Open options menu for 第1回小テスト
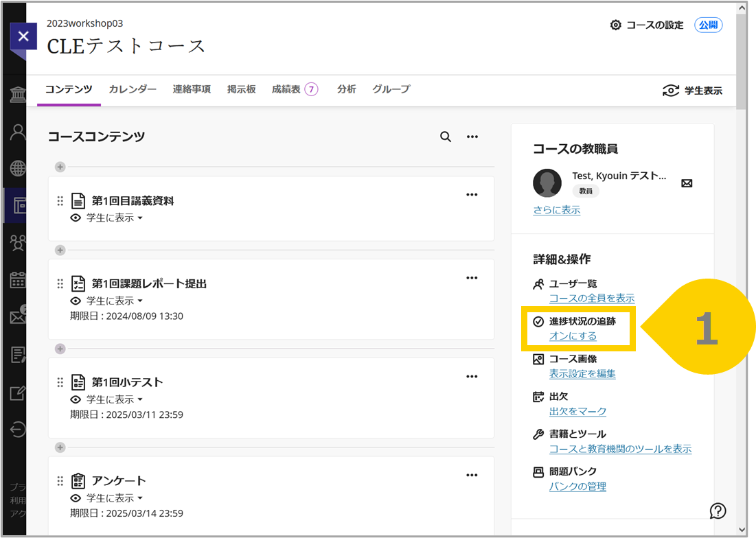The image size is (756, 538). [472, 377]
